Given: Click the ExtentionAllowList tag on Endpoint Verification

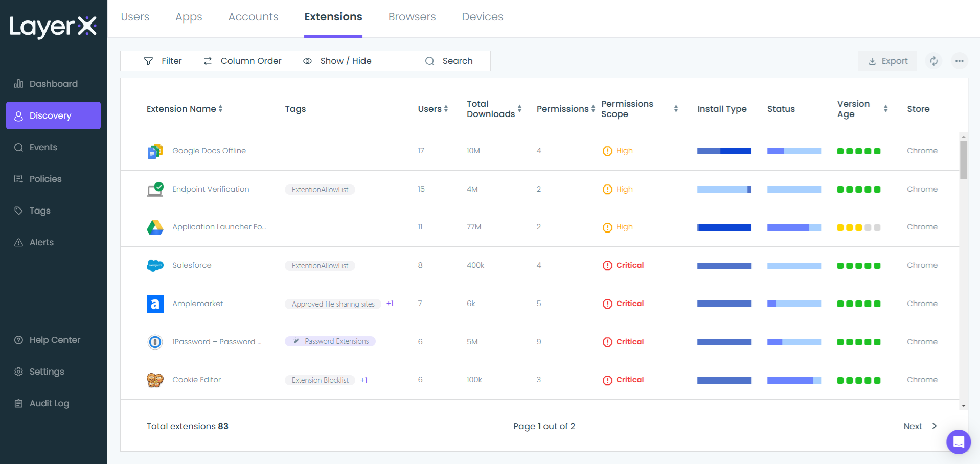Looking at the screenshot, I should pyautogui.click(x=320, y=190).
